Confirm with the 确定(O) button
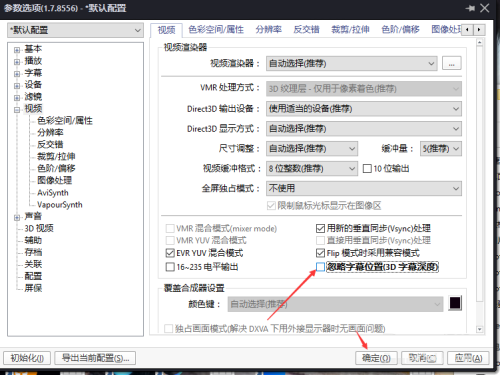The height and width of the screenshot is (375, 500). click(x=376, y=358)
